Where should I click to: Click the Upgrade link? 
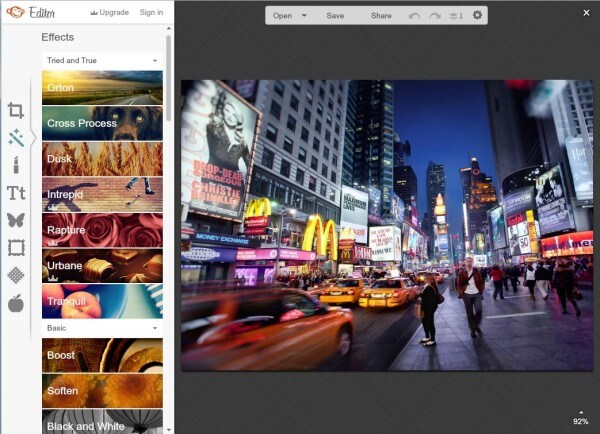[x=114, y=12]
